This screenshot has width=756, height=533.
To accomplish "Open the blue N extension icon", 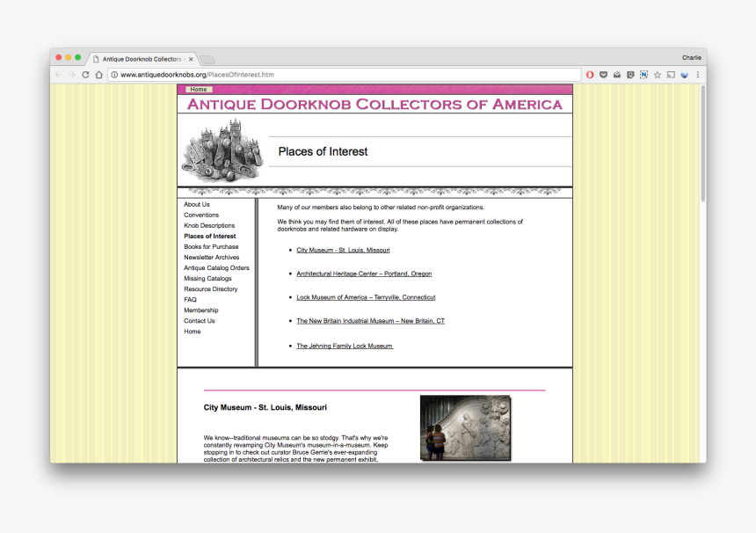I will [x=643, y=75].
